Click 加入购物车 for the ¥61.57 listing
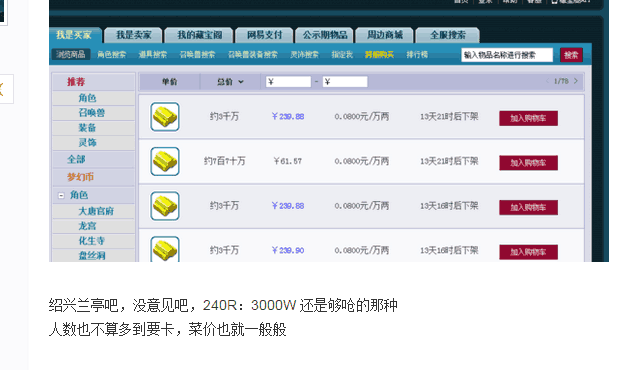This screenshot has width=622, height=370. [x=528, y=163]
